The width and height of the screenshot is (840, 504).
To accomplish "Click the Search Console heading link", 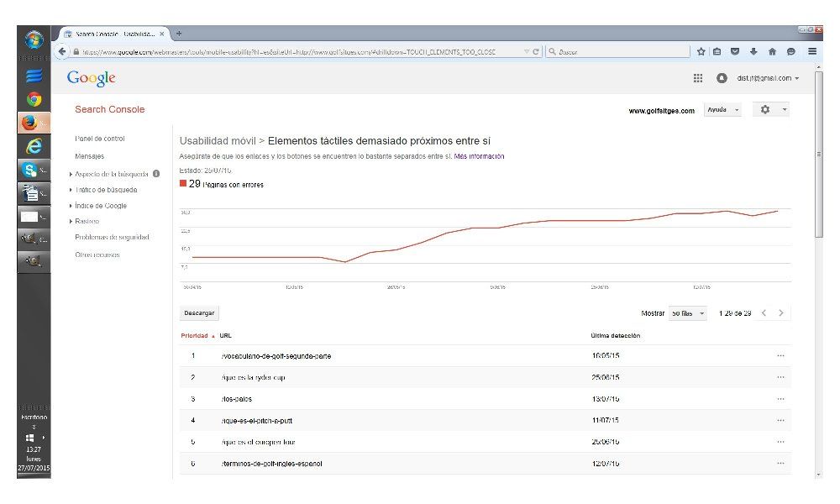I will pos(110,109).
